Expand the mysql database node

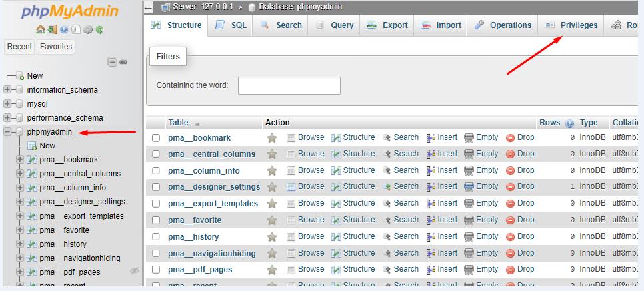point(7,104)
